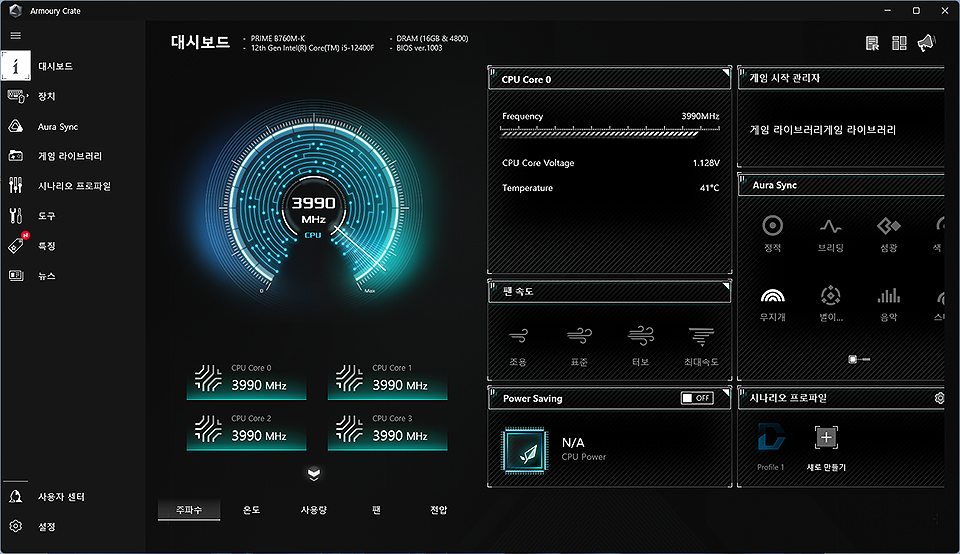Open the announcements megaphone icon
960x554 pixels.
tap(925, 43)
